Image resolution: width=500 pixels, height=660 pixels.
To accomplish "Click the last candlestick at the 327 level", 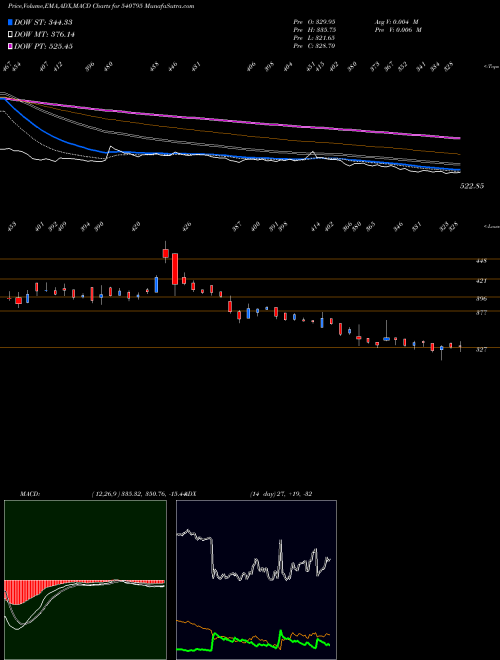I will (x=460, y=346).
